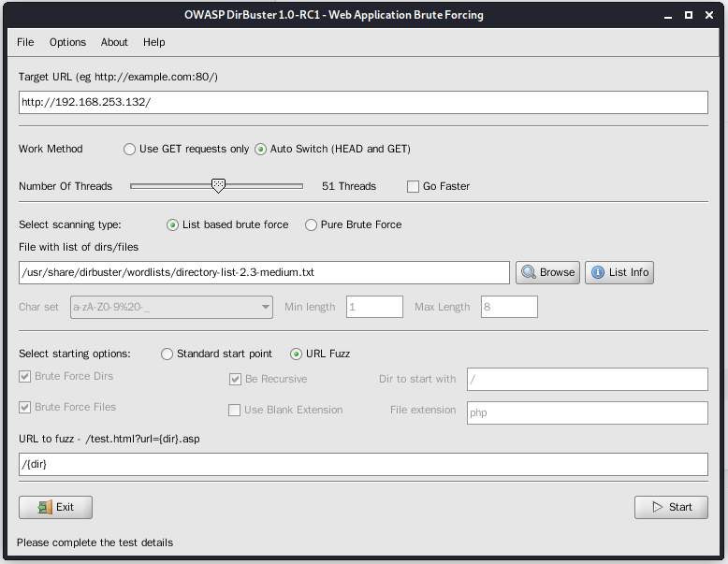728x564 pixels.
Task: Maximize the DirBuster window
Action: [x=689, y=15]
